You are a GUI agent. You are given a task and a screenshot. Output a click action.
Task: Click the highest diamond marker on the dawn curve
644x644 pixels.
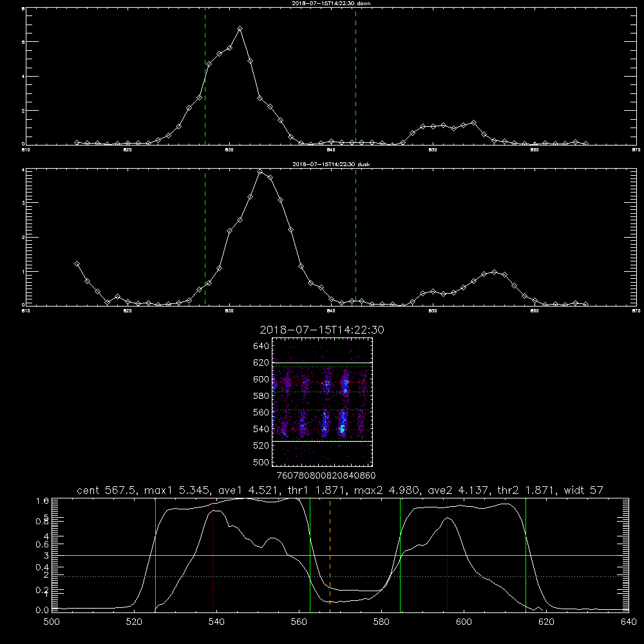pos(240,29)
